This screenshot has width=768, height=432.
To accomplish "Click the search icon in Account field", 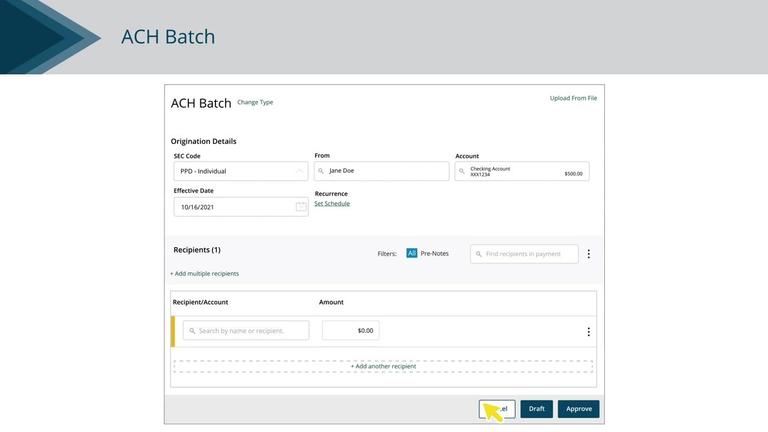I will tap(461, 171).
